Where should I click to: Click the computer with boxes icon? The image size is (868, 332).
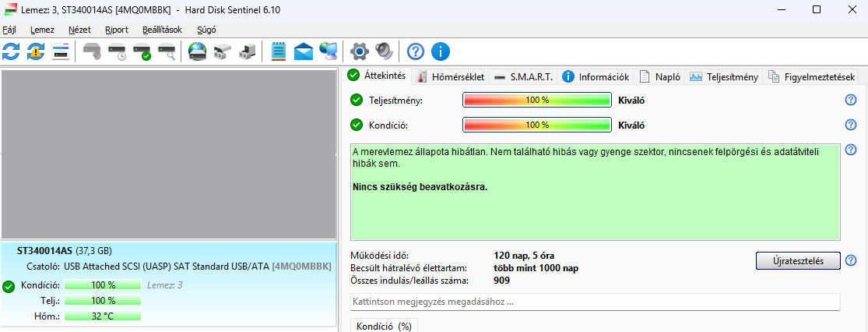pos(247,51)
